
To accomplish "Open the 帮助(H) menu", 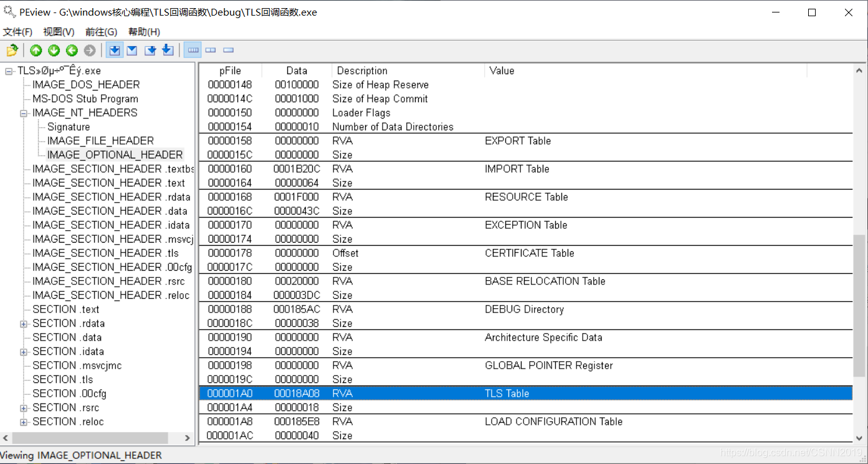I will (x=144, y=32).
